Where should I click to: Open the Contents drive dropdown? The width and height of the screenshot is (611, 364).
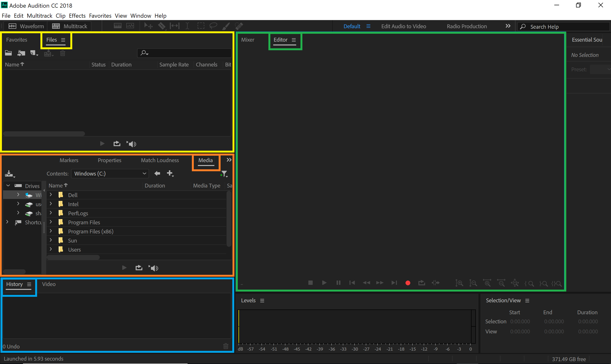coord(110,174)
